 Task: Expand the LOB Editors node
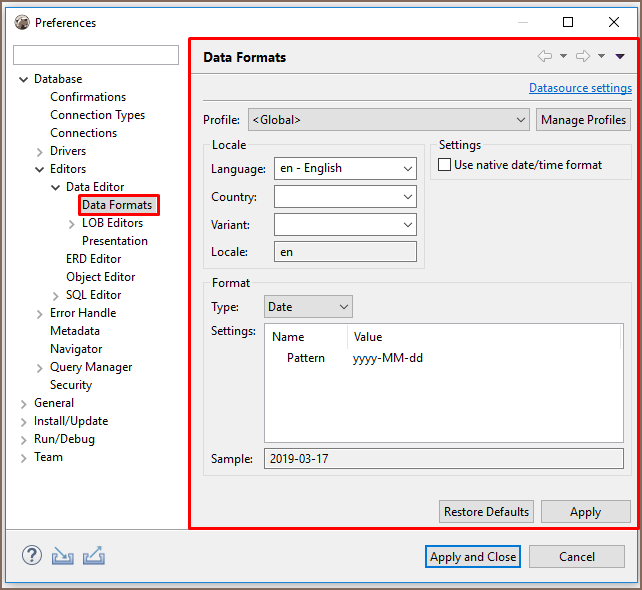click(72, 224)
